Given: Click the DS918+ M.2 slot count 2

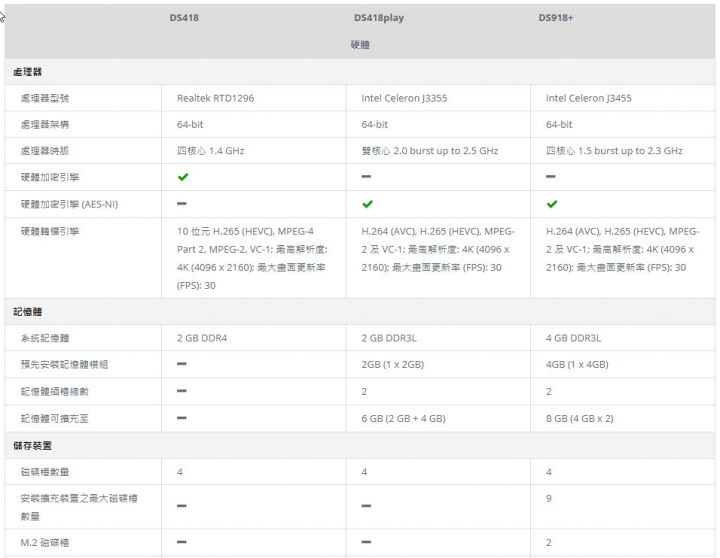Looking at the screenshot, I should point(549,542).
